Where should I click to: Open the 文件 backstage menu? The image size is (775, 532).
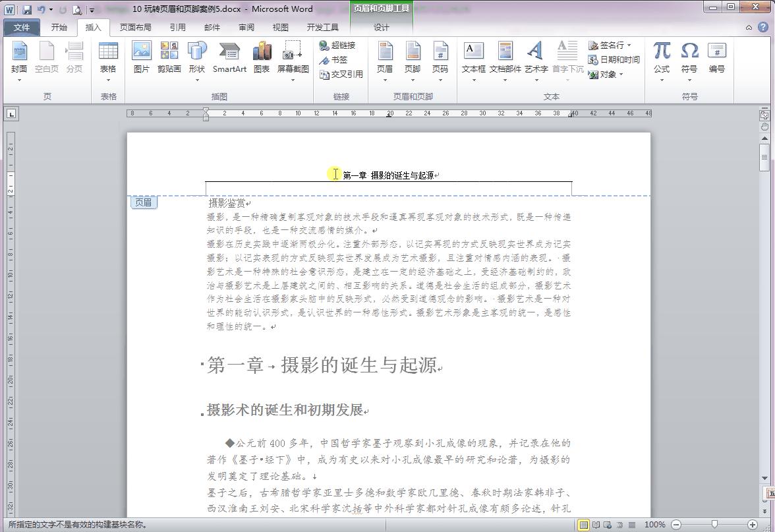coord(22,27)
